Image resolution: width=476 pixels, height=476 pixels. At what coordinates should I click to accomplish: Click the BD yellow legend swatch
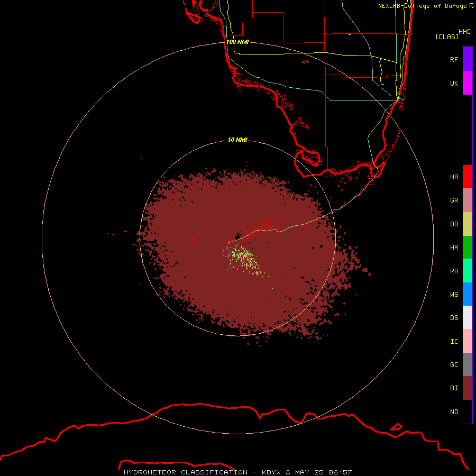pyautogui.click(x=467, y=224)
